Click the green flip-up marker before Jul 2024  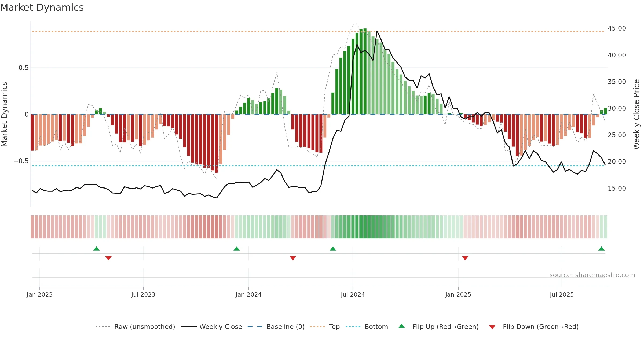tap(333, 249)
